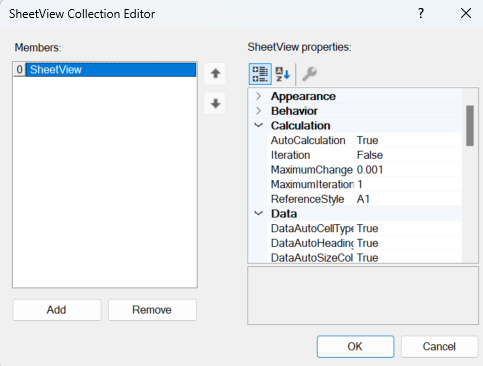Move SheetView member down with arrow

coord(215,103)
